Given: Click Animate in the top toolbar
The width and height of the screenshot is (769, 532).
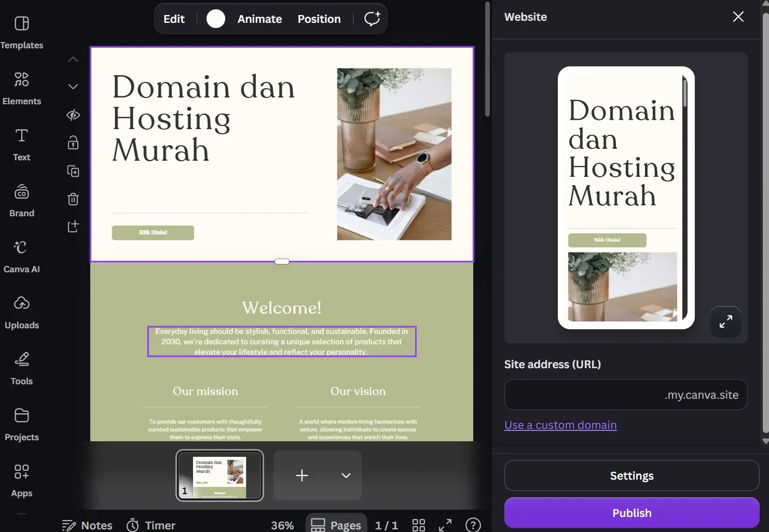Looking at the screenshot, I should pos(259,19).
